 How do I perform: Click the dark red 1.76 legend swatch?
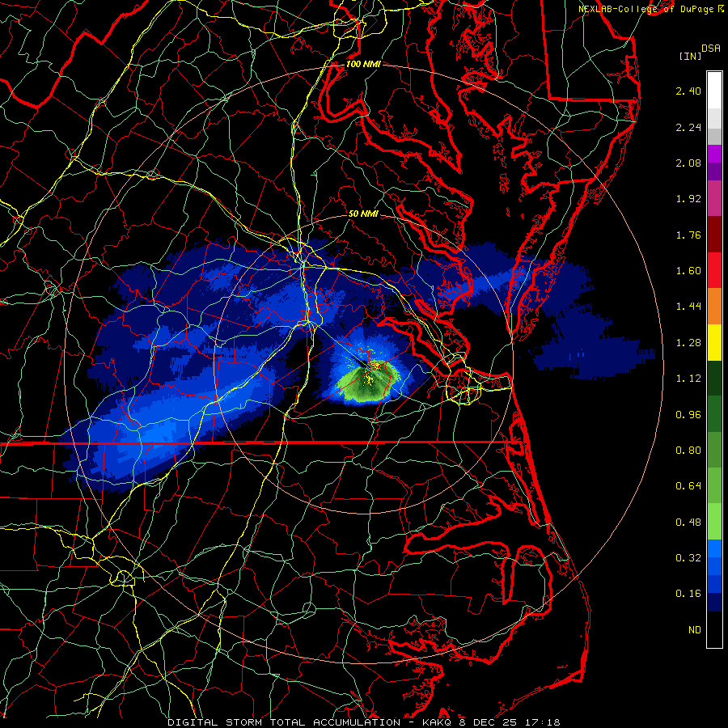(714, 235)
